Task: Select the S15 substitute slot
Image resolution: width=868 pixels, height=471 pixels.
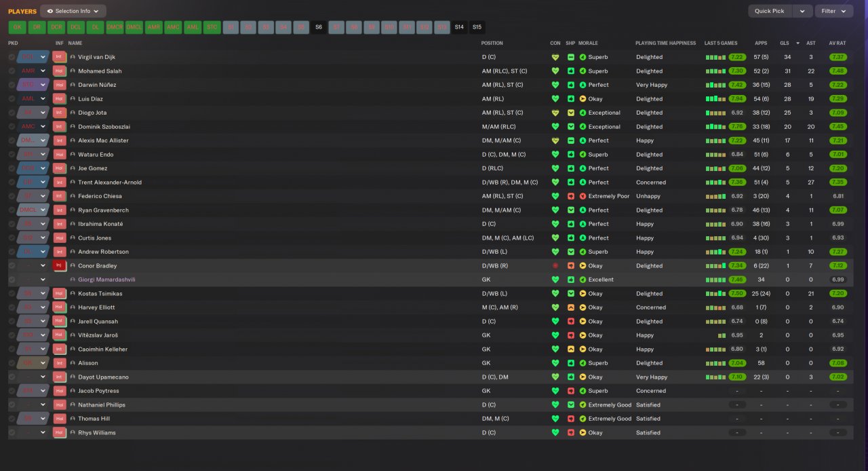Action: pos(477,27)
